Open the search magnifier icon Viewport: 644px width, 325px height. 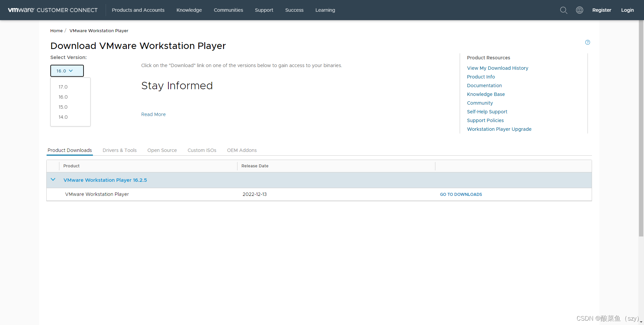coord(563,10)
